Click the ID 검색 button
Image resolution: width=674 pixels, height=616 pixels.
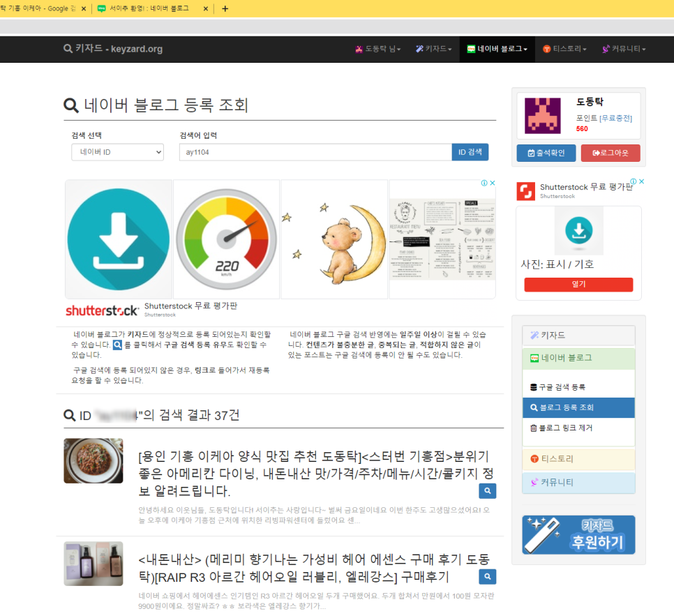pyautogui.click(x=470, y=152)
